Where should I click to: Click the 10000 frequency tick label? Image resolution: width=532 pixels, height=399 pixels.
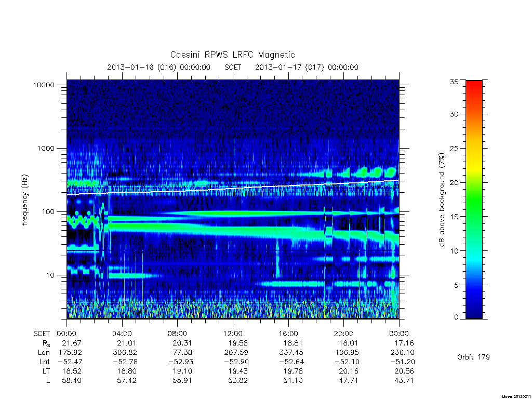(x=44, y=85)
